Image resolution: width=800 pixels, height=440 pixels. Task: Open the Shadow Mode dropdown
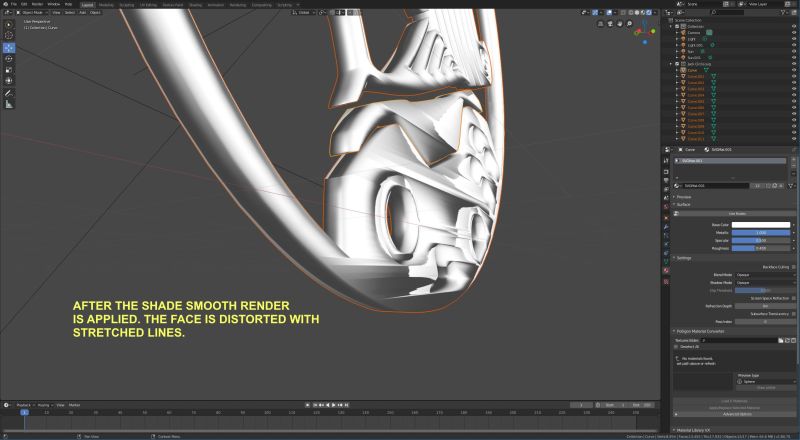[764, 282]
